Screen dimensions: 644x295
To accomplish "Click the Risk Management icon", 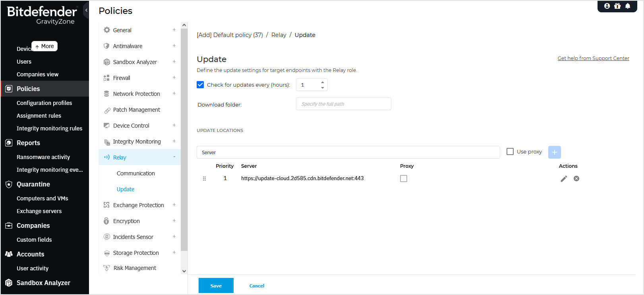I will coord(106,268).
